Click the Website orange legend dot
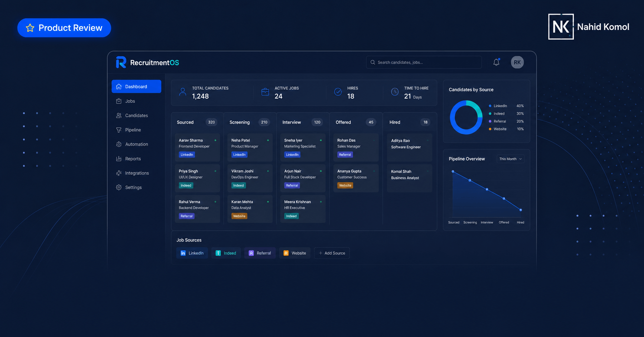 490,129
